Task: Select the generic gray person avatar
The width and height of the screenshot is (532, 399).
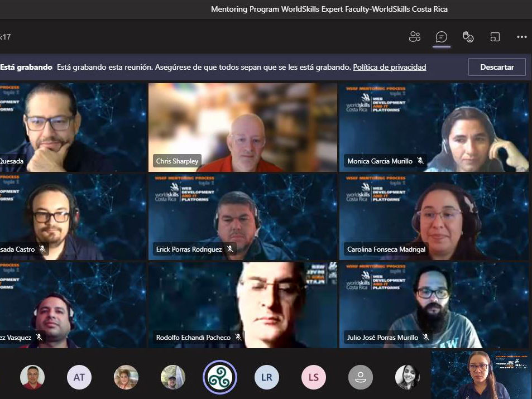Action: pyautogui.click(x=361, y=377)
